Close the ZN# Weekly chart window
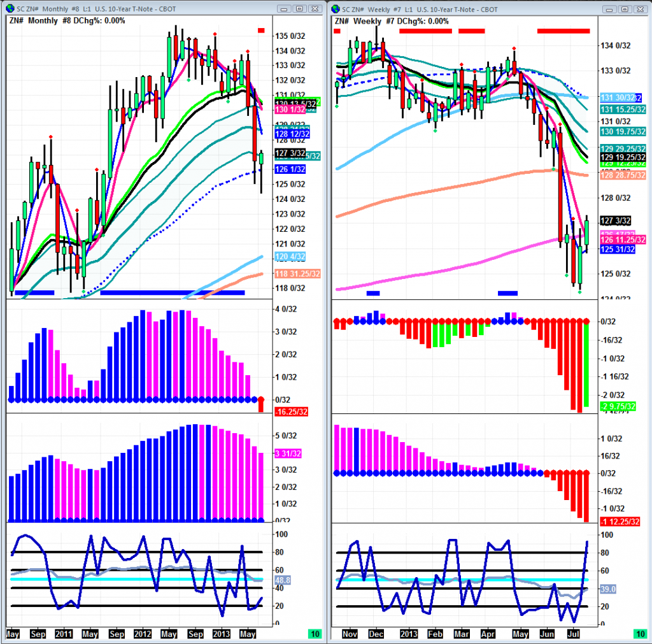This screenshot has width=652, height=644. tap(640, 9)
